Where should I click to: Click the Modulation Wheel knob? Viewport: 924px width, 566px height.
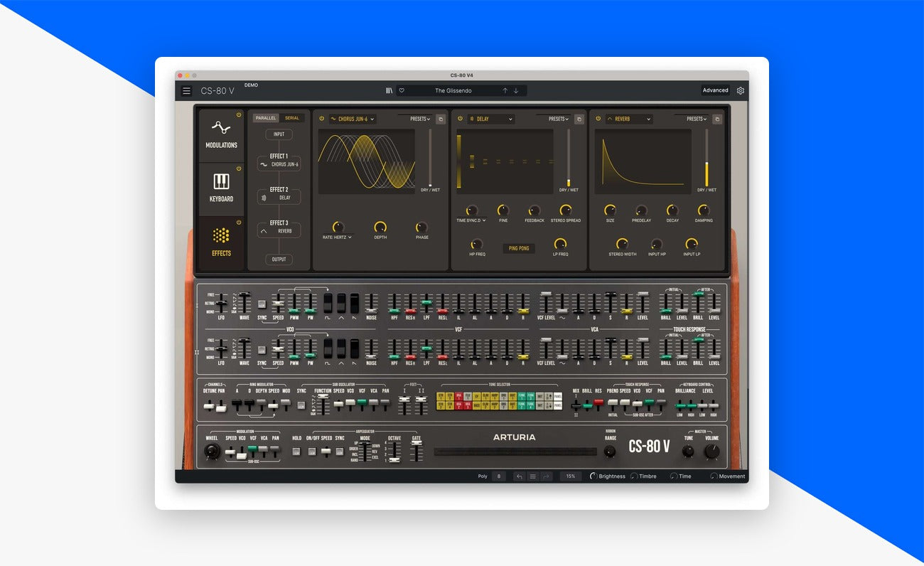click(x=212, y=452)
